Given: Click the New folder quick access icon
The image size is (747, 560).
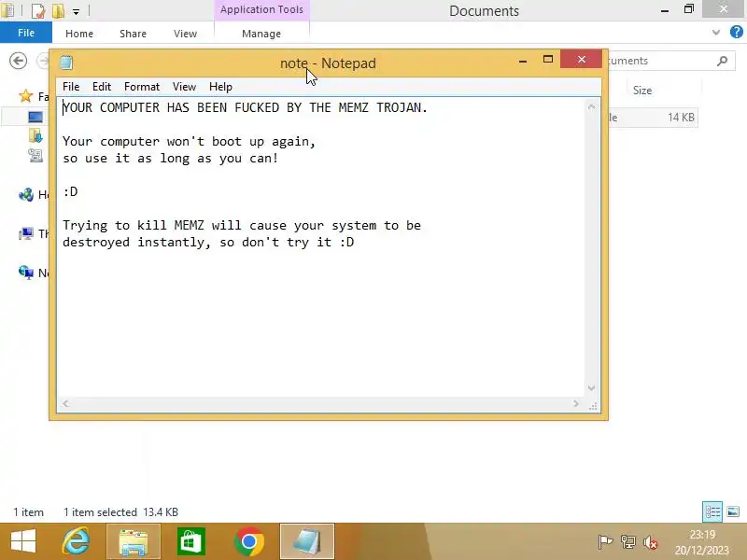Looking at the screenshot, I should click(58, 10).
